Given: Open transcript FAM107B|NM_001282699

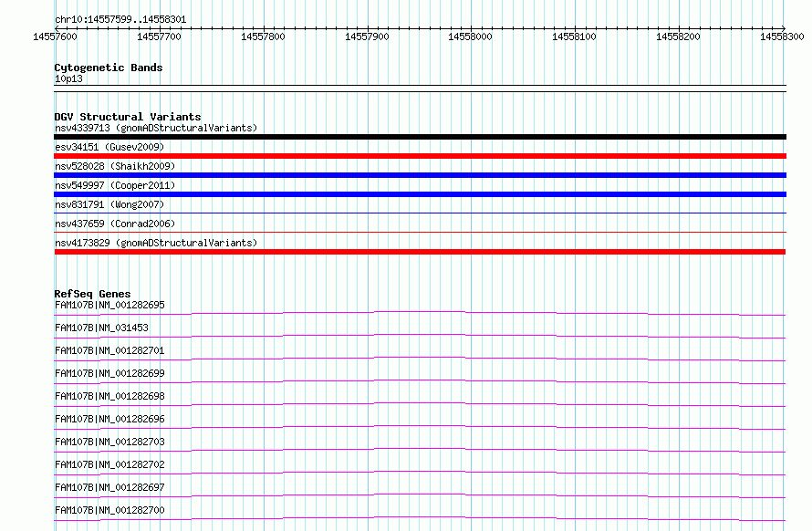Looking at the screenshot, I should click(109, 373).
